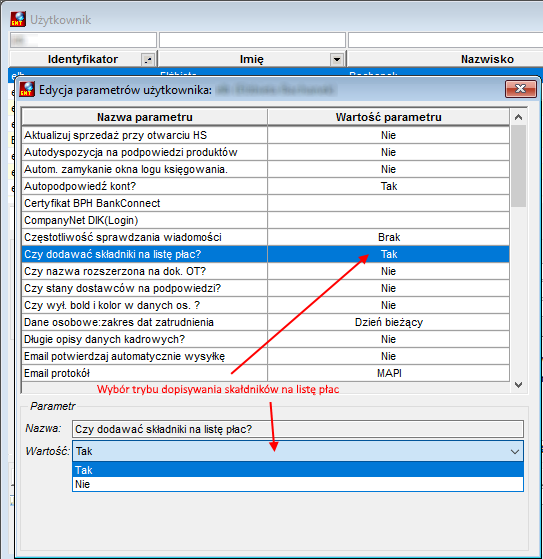Click the Nazwa parameter name field
Image resolution: width=543 pixels, height=559 pixels.
coord(298,429)
